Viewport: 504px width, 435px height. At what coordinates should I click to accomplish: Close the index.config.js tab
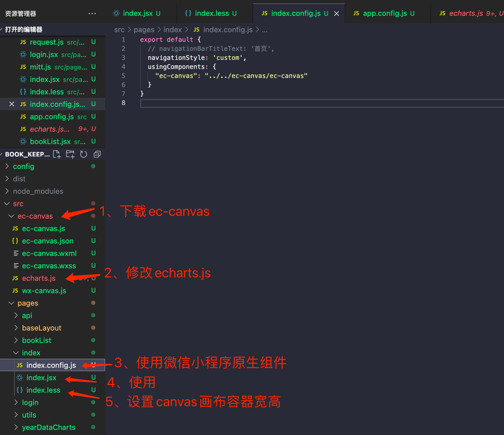(x=336, y=13)
